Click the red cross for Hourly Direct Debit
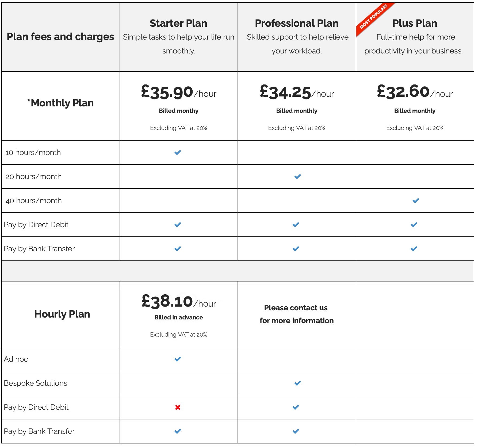 click(178, 407)
